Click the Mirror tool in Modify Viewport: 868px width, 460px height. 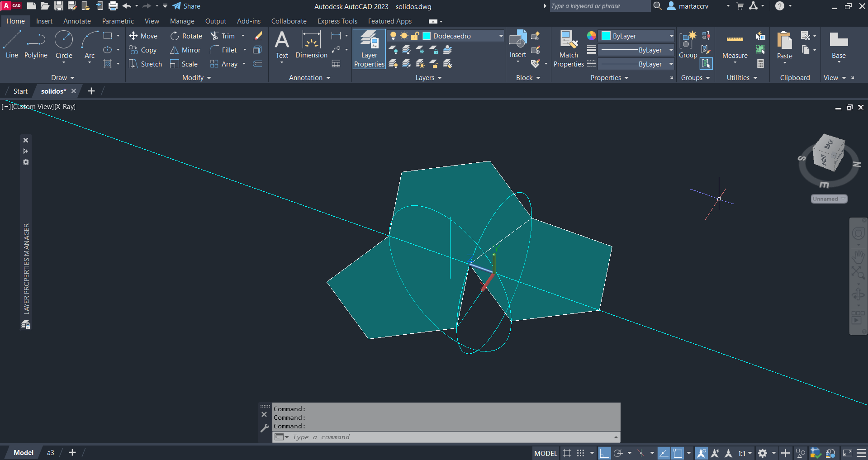click(185, 50)
